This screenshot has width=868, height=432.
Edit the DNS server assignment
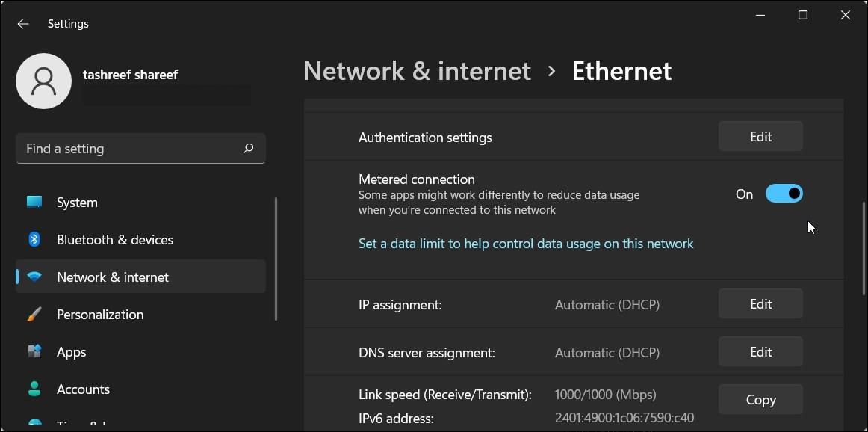tap(760, 352)
